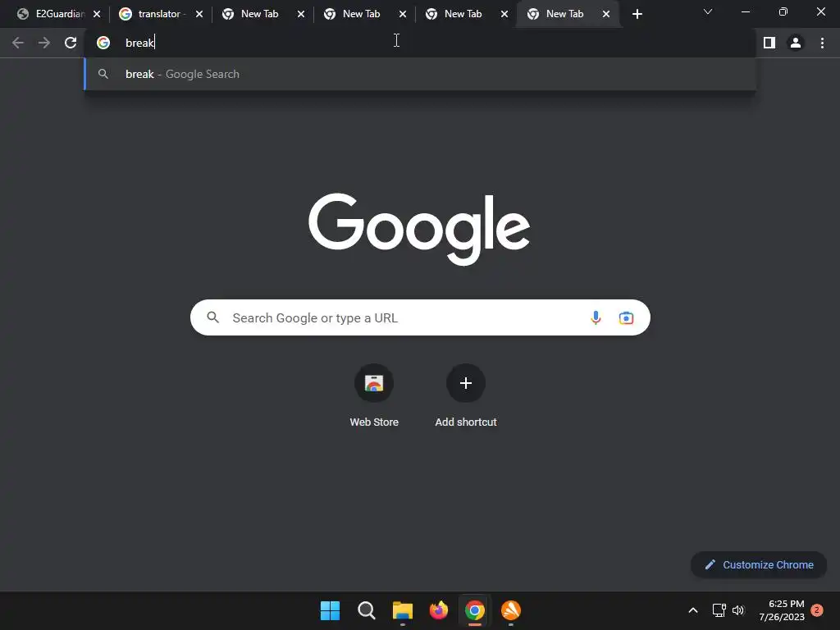Open Windows taskbar Search
The height and width of the screenshot is (630, 840).
point(367,610)
